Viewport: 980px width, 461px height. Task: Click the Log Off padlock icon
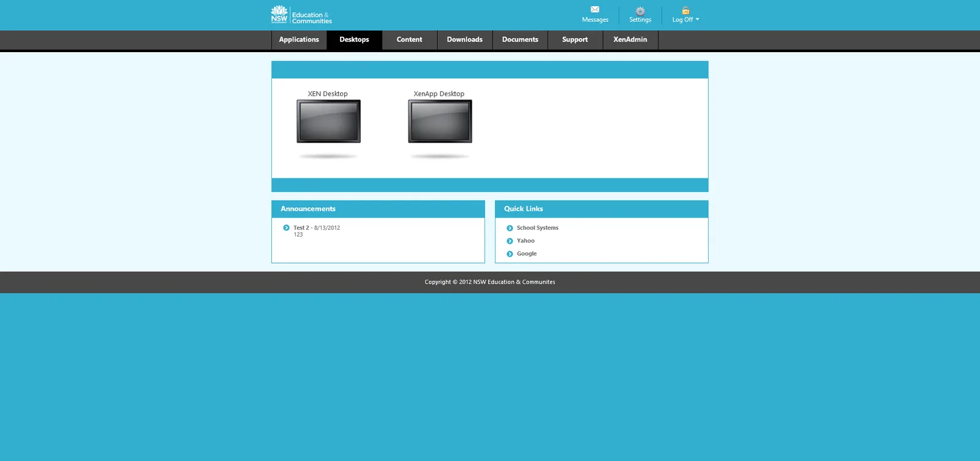tap(685, 10)
